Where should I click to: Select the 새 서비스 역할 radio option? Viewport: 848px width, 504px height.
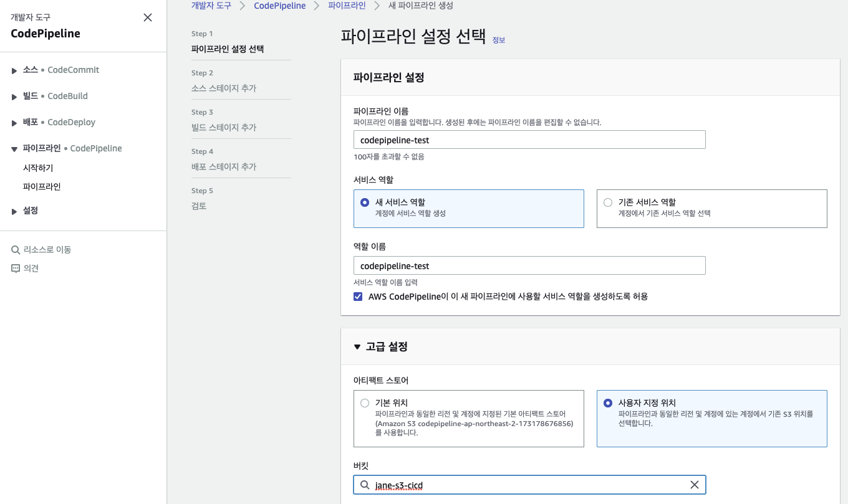click(365, 202)
